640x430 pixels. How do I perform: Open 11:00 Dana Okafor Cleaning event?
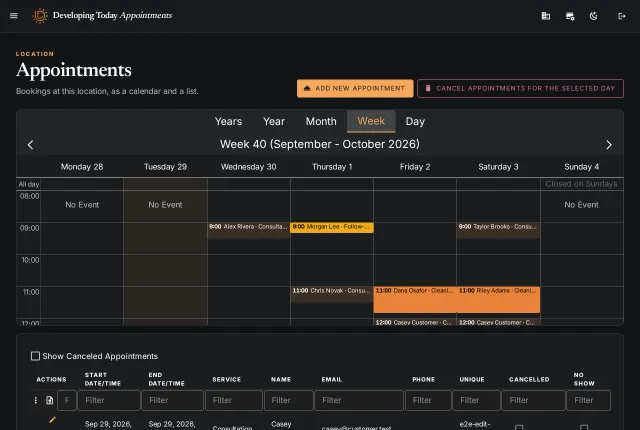point(415,299)
